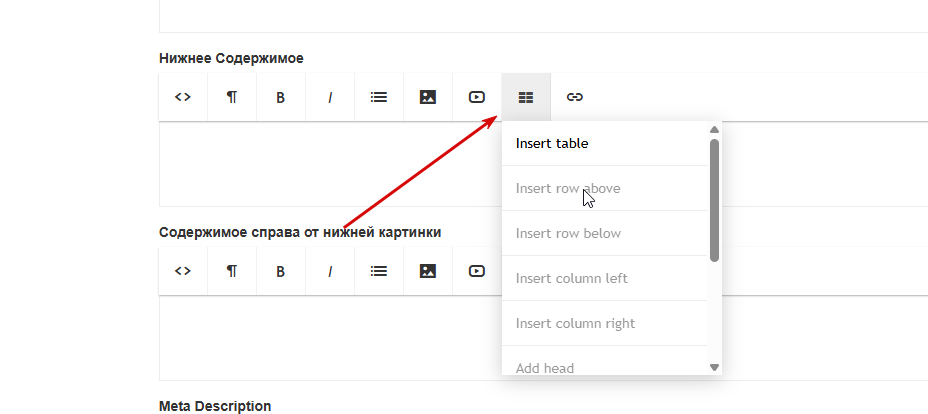Click "Add head" in table menu

point(545,367)
